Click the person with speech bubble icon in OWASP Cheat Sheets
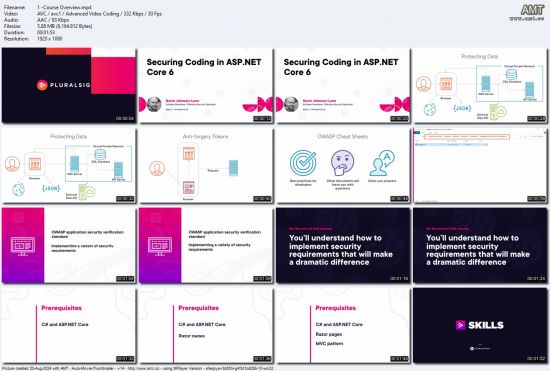550x371 pixels. click(382, 163)
